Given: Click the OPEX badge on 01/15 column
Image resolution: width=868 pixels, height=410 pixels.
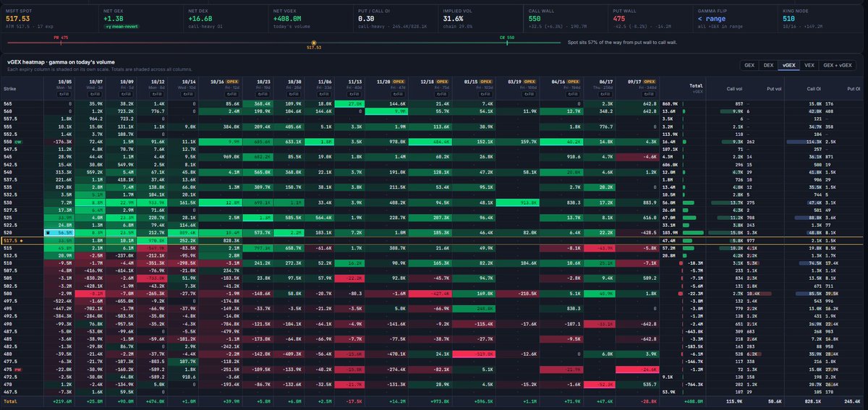Looking at the screenshot, I should tap(486, 82).
